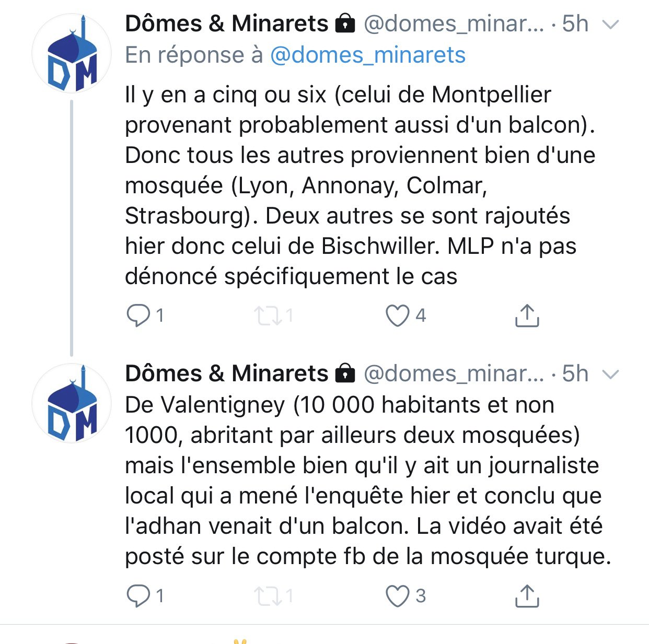The image size is (649, 644).
Task: Tap the first Dômes & Minarets profile picture
Action: (x=72, y=54)
